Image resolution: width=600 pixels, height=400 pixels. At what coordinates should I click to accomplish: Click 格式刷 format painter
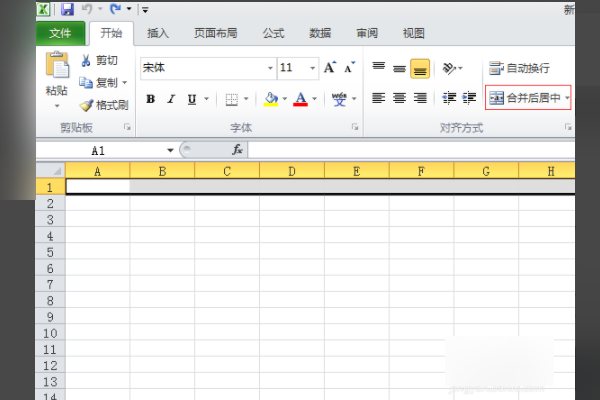104,105
